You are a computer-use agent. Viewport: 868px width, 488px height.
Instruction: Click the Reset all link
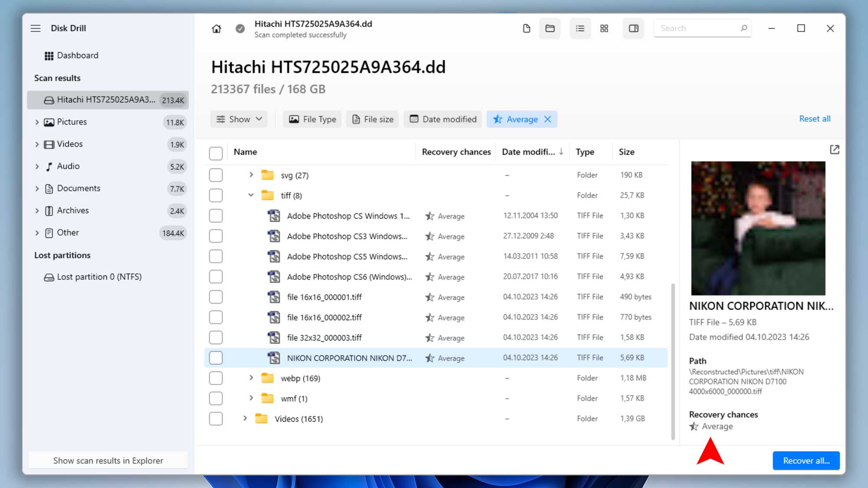tap(815, 119)
